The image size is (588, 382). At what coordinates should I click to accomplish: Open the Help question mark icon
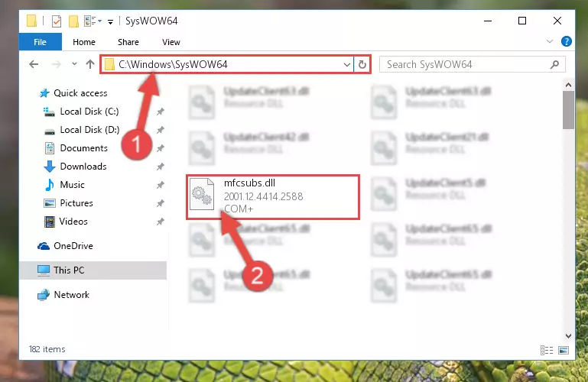567,41
